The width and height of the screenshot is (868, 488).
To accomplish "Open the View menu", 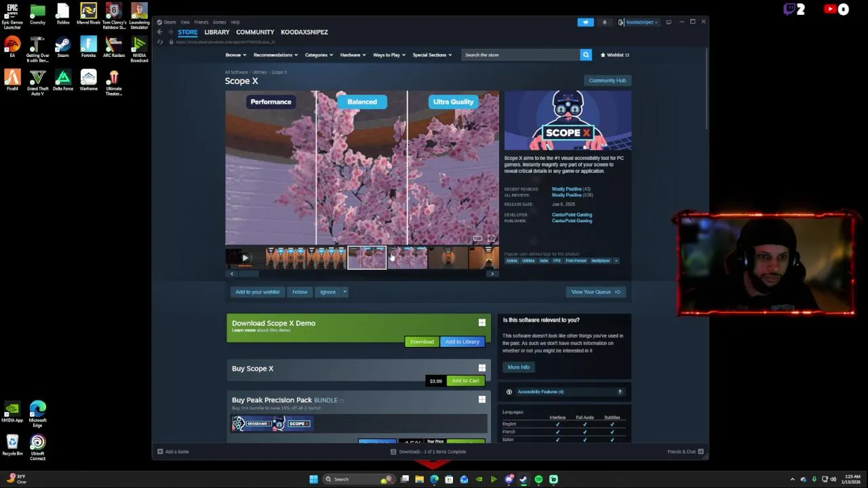I will pyautogui.click(x=185, y=22).
